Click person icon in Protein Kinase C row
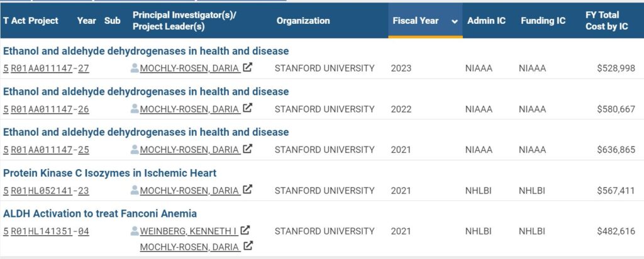This screenshot has height=259, width=644. click(x=135, y=190)
